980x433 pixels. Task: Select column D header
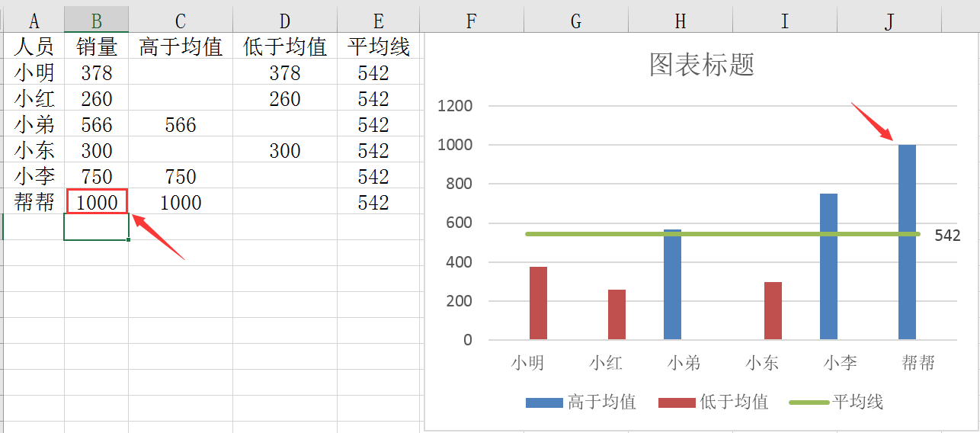coord(285,21)
